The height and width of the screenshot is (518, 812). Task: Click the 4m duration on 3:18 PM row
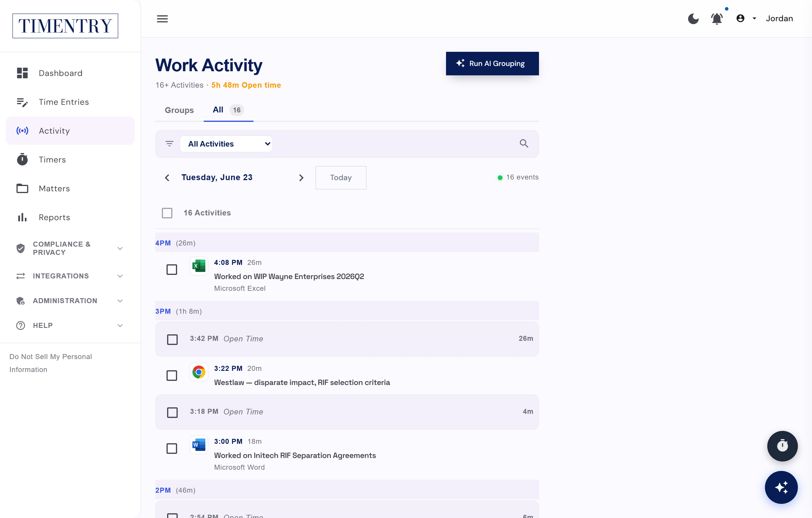[x=528, y=411]
